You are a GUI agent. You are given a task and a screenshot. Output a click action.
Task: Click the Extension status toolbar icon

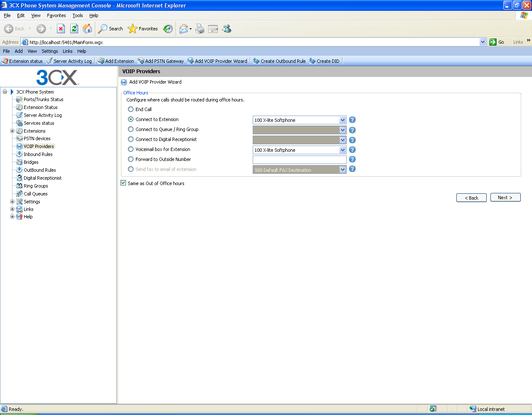coord(5,61)
